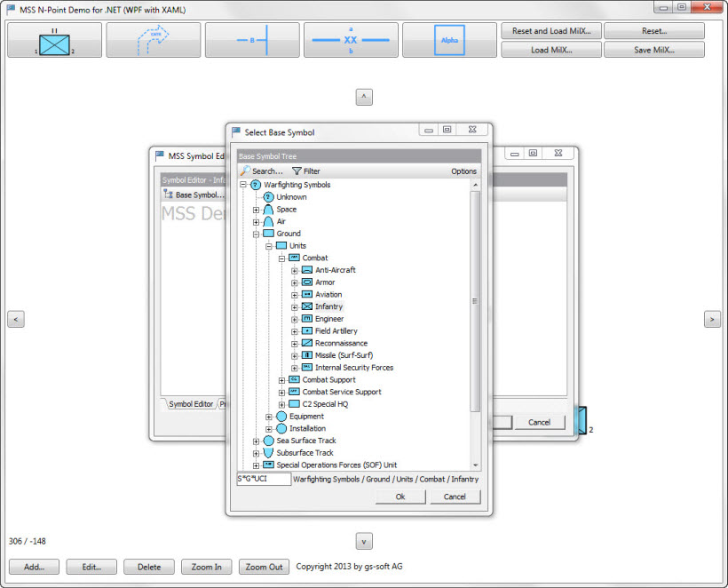Click the tree scrollbar down arrow
The image size is (728, 588).
point(476,465)
